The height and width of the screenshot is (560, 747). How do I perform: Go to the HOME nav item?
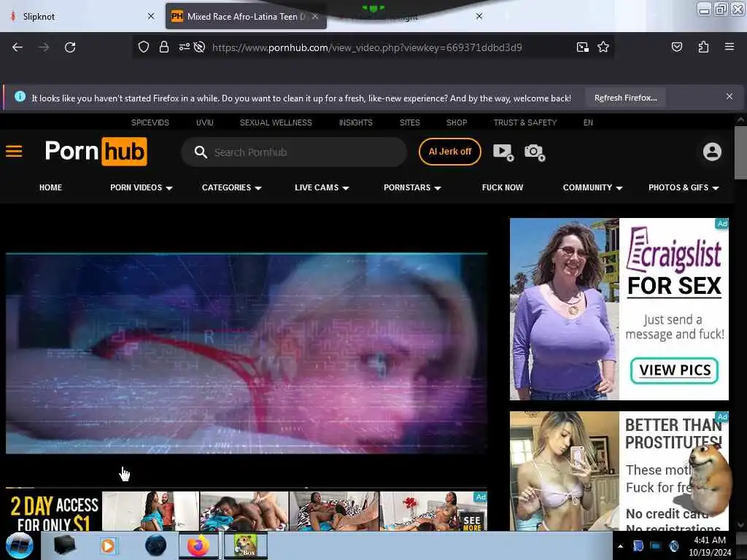(50, 187)
